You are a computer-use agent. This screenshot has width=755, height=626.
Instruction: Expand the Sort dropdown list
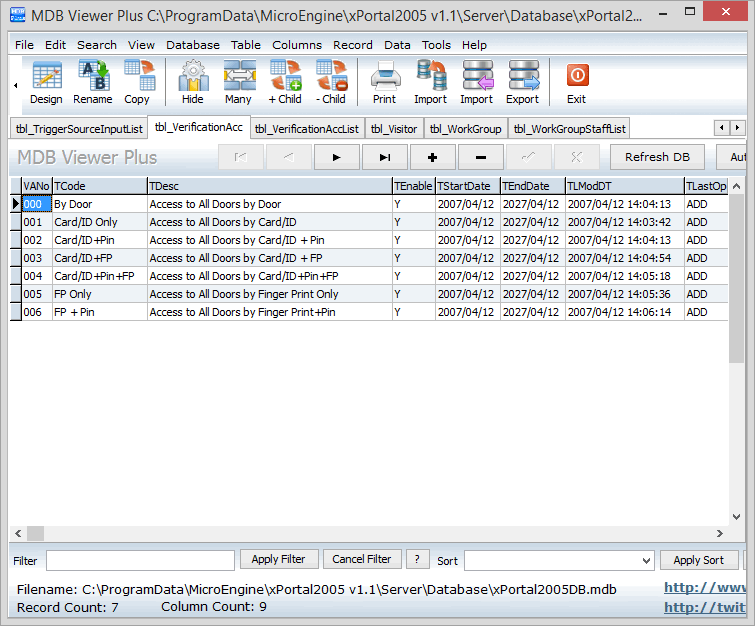643,560
